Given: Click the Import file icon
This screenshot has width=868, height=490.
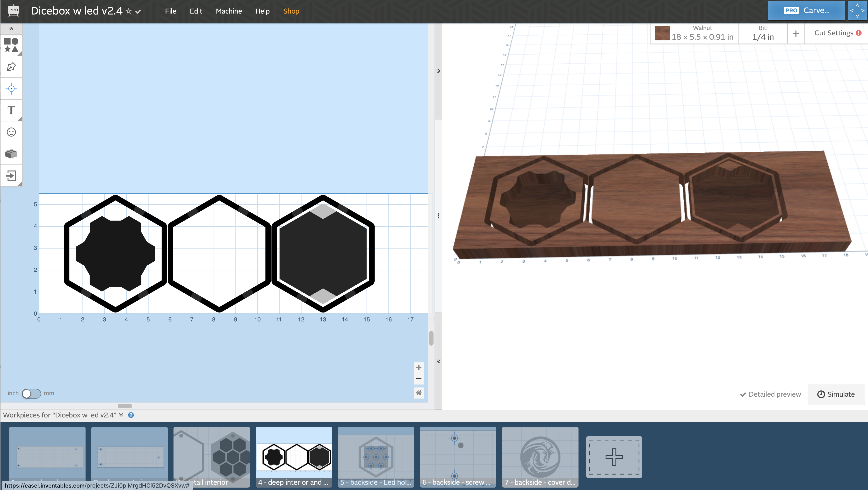Looking at the screenshot, I should (x=11, y=175).
